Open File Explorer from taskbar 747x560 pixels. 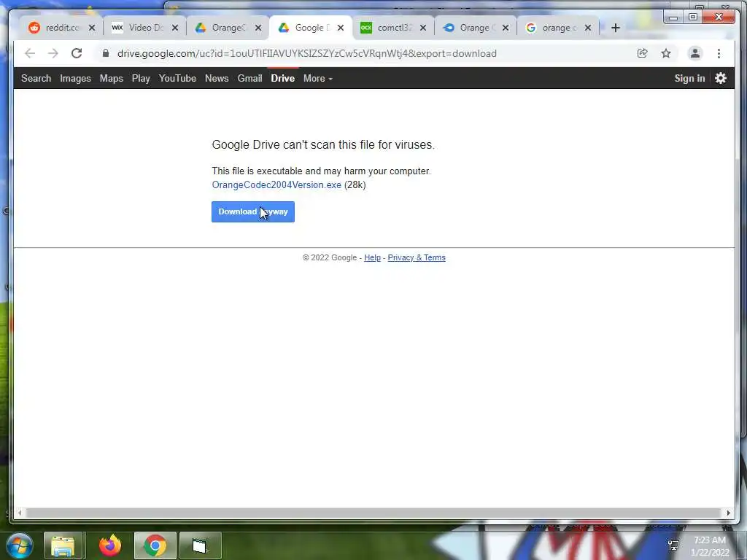point(63,545)
